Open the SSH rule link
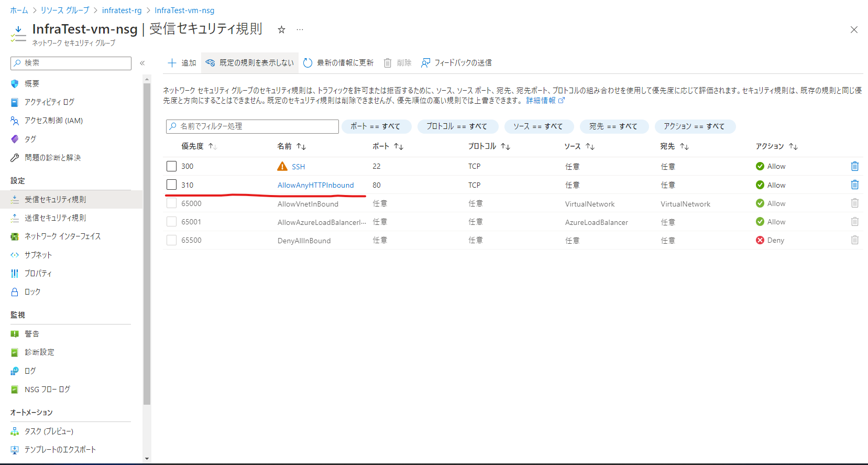 (x=299, y=167)
